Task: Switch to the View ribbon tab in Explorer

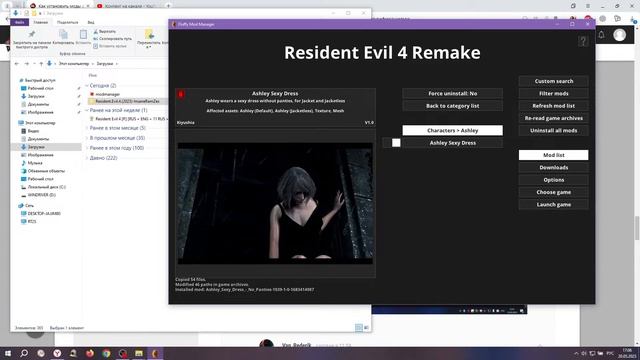Action: 91,22
